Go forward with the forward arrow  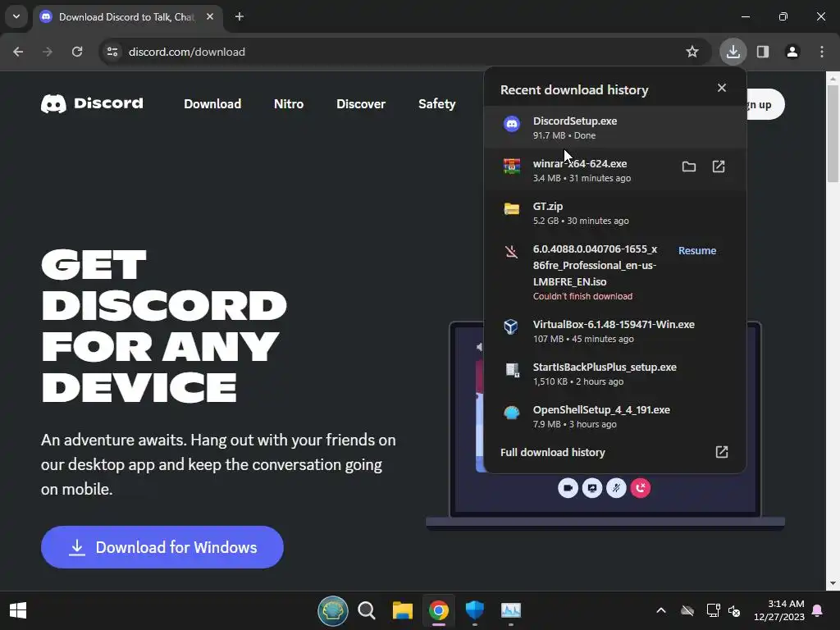(x=48, y=52)
